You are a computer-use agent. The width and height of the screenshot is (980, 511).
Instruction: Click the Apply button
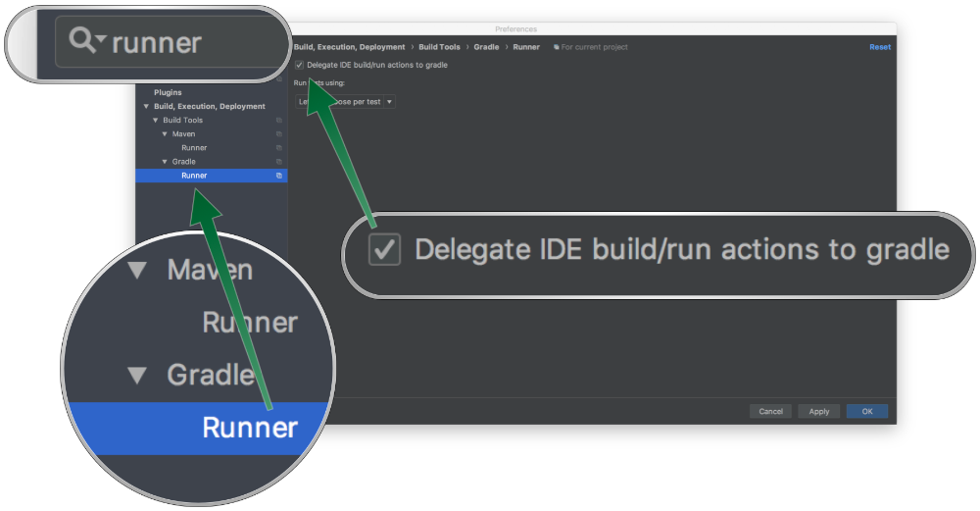pyautogui.click(x=818, y=411)
